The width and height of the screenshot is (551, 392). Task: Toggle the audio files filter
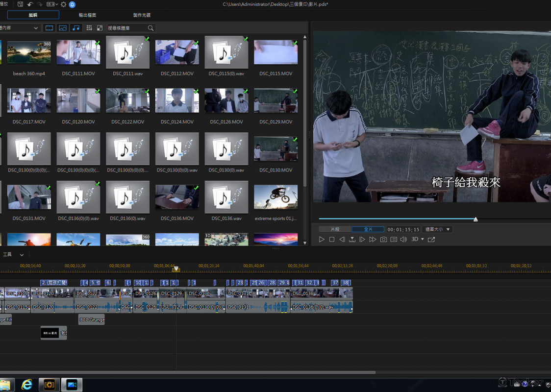[75, 28]
